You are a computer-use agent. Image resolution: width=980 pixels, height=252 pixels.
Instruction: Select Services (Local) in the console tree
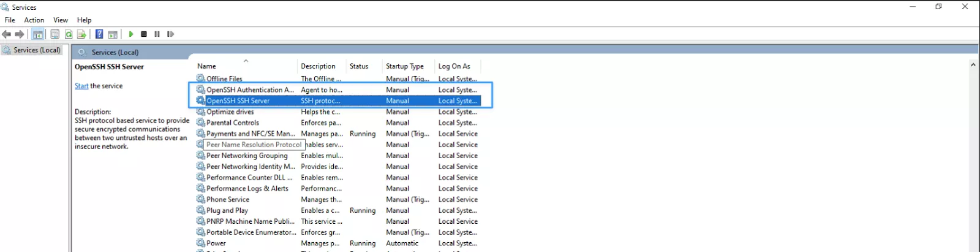pos(37,50)
